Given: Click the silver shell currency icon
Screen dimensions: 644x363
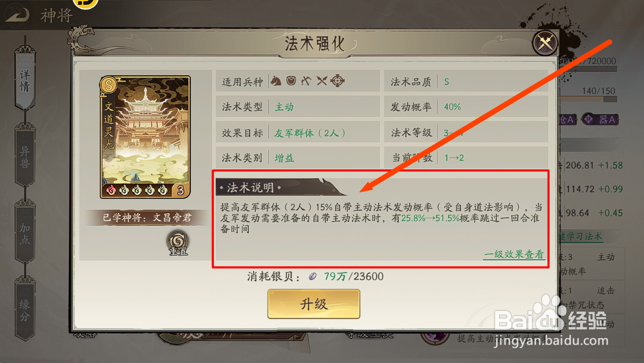Looking at the screenshot, I should pyautogui.click(x=313, y=277).
